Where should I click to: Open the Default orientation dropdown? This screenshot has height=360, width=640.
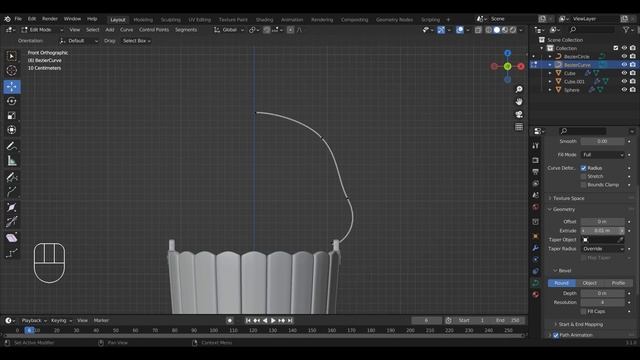click(78, 41)
